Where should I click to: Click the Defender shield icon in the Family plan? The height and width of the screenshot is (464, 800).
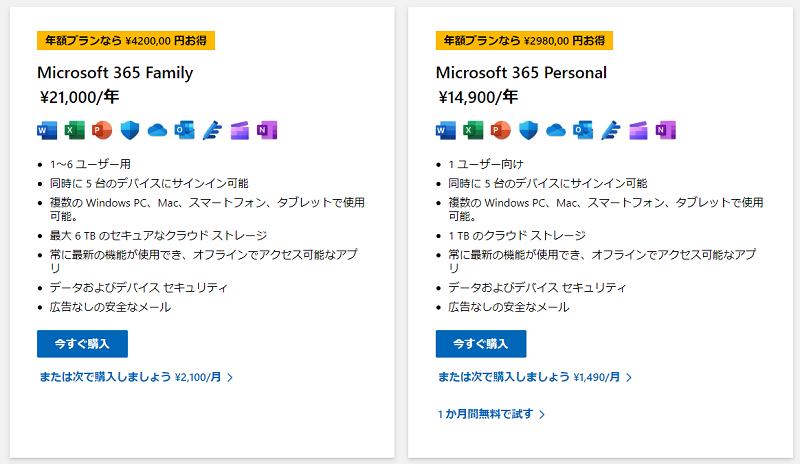129,130
